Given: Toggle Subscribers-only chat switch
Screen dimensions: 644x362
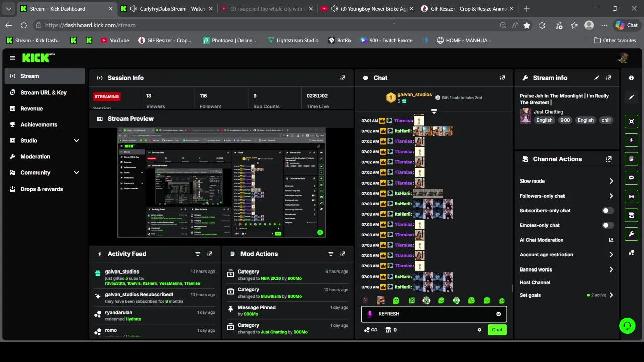Looking at the screenshot, I should (608, 211).
